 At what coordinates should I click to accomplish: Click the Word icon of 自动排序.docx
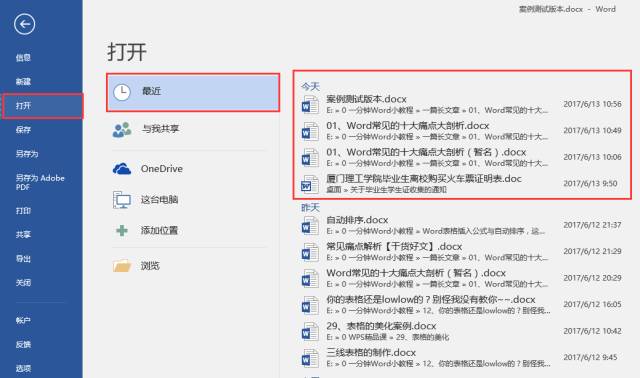pyautogui.click(x=310, y=225)
